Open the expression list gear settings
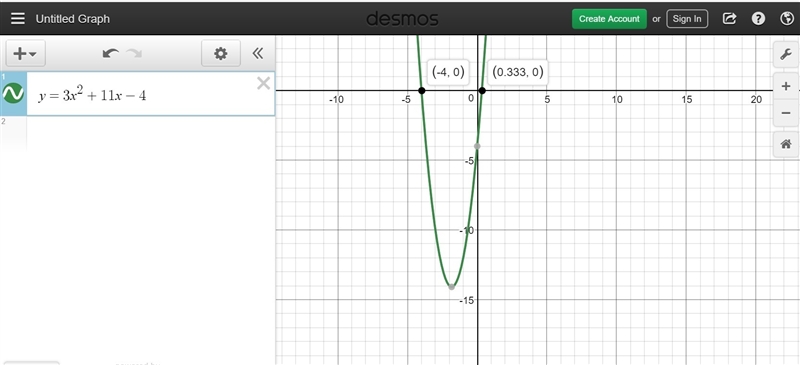Viewport: 800px width, 365px height. tap(220, 54)
